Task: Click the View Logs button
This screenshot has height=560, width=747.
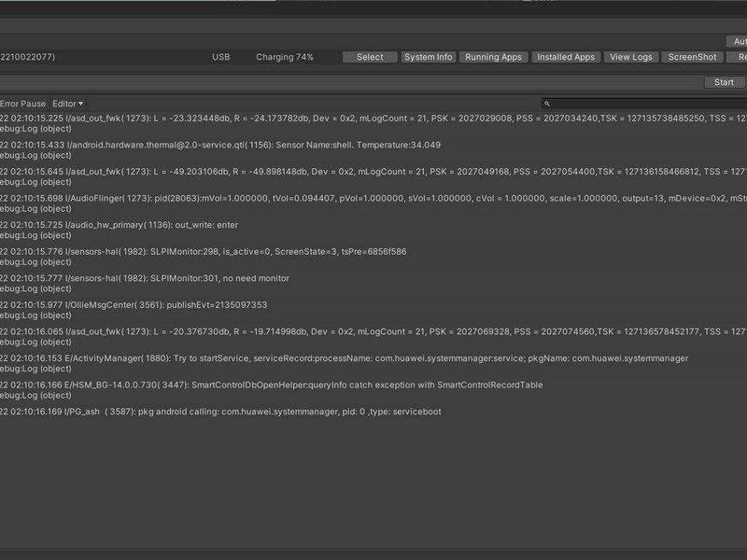Action: pos(631,57)
